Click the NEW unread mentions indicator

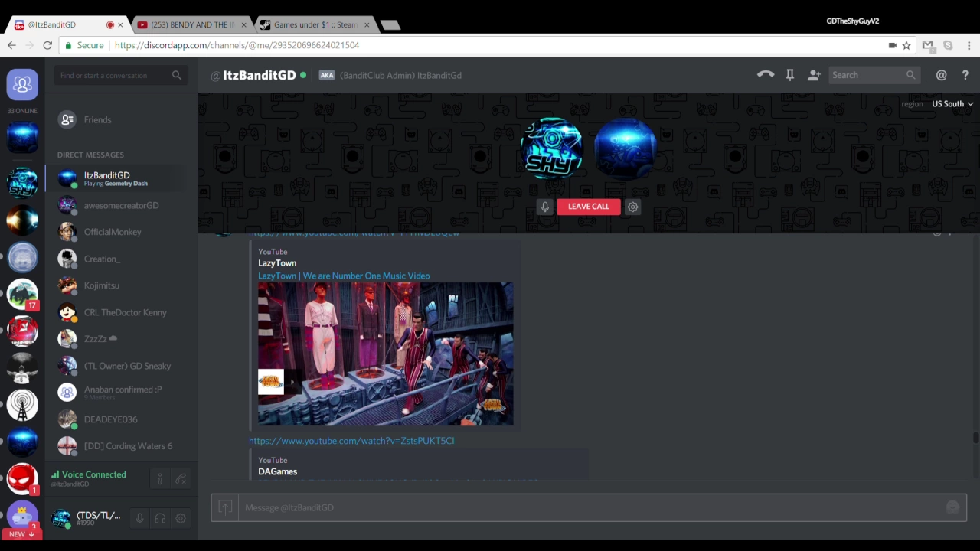click(21, 534)
